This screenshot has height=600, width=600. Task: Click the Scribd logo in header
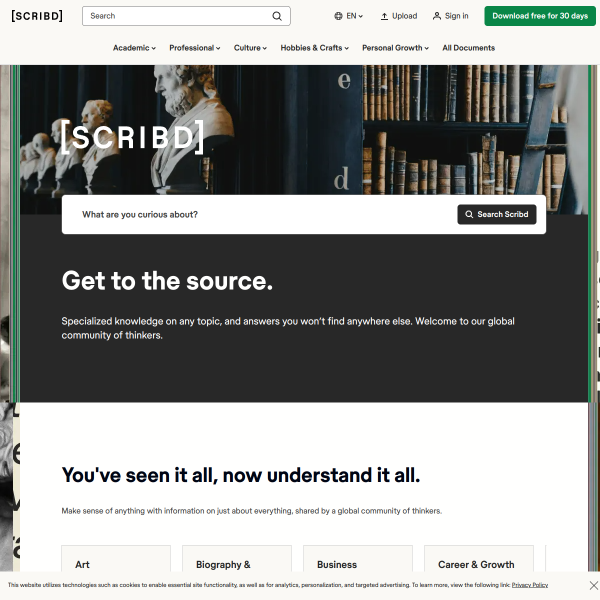tap(37, 16)
